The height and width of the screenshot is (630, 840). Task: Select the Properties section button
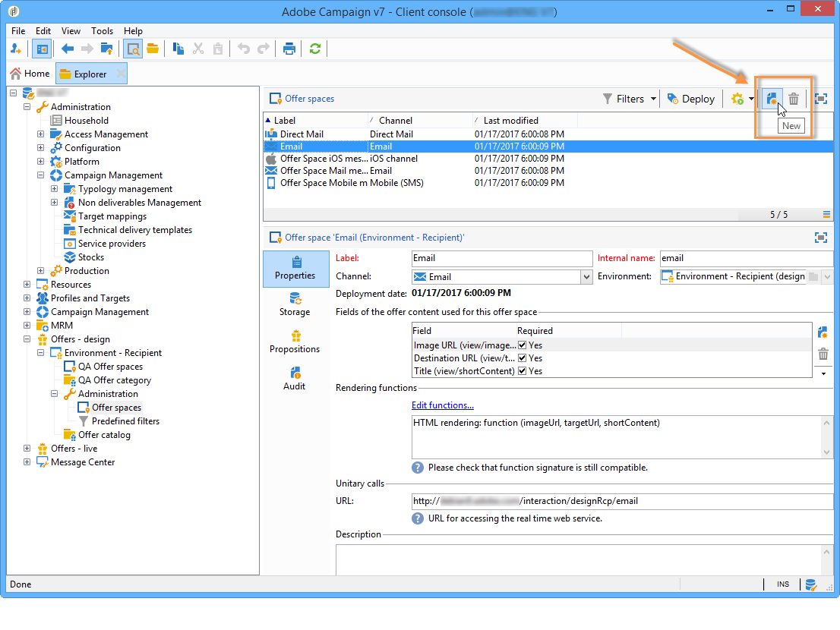point(295,269)
